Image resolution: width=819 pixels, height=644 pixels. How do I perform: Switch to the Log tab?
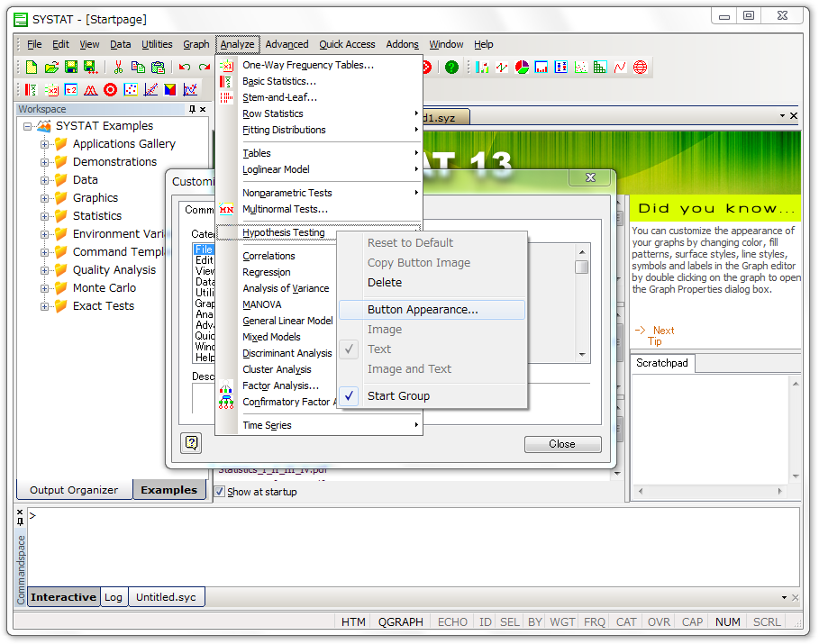114,597
